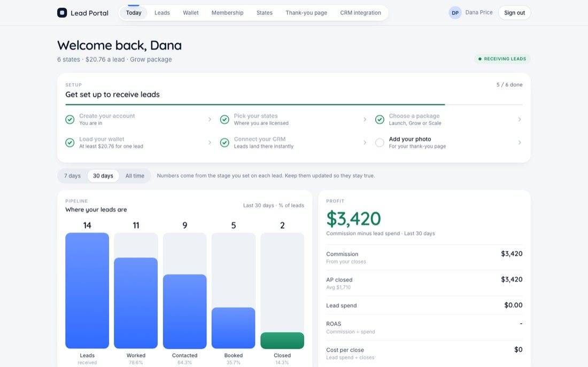Go to the CRM integration tab
Viewport: 588px width, 367px height.
click(x=360, y=13)
